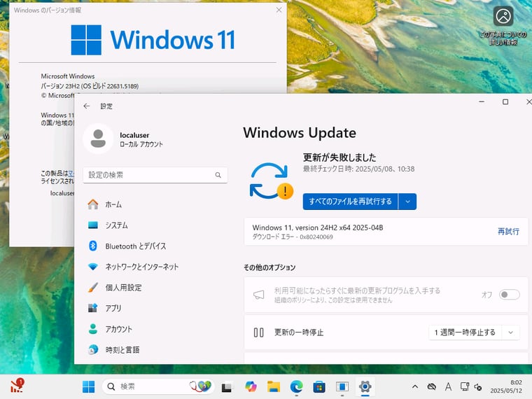Open システム settings category
The width and height of the screenshot is (532, 399).
click(x=155, y=225)
